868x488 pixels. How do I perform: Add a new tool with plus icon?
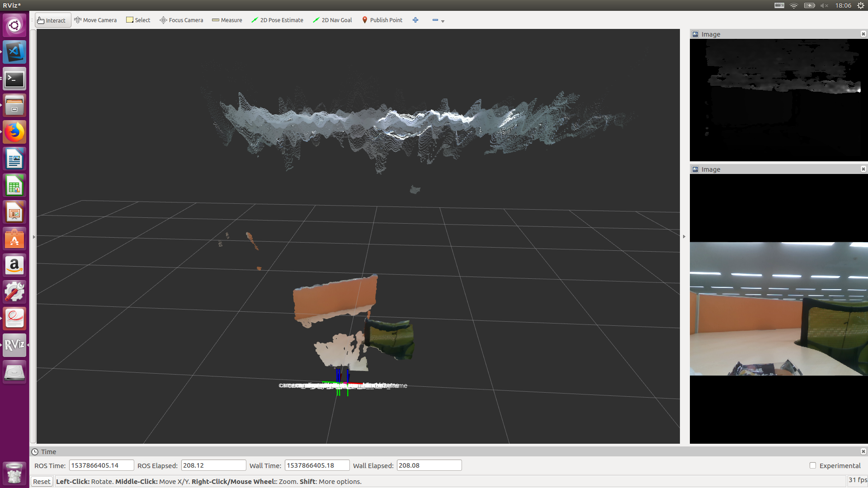[x=415, y=20]
